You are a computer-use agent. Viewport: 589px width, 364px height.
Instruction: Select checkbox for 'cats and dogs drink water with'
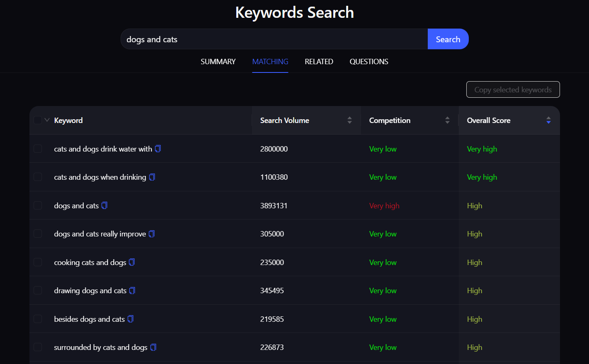38,149
